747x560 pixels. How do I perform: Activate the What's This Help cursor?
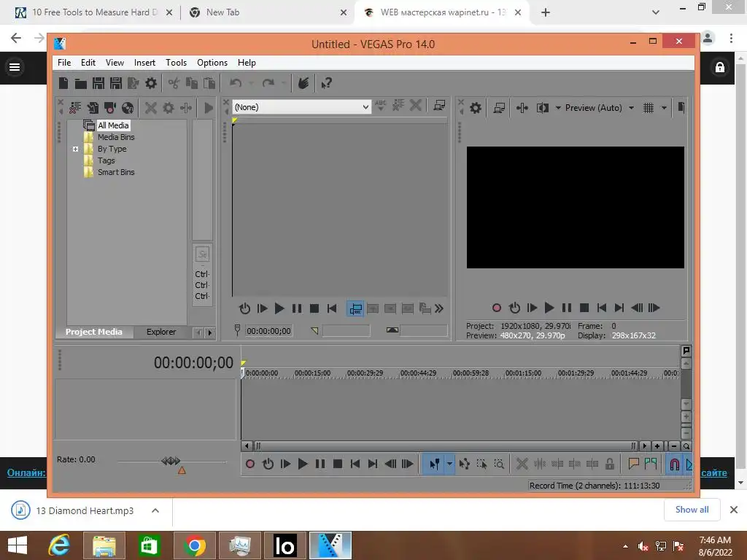click(326, 83)
